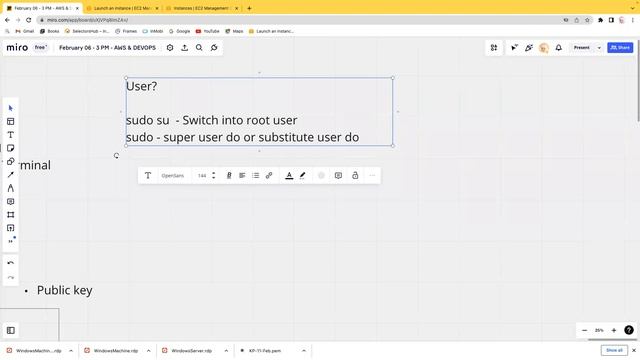The image size is (640, 360).
Task: Open a new browser tab
Action: pyautogui.click(x=249, y=8)
